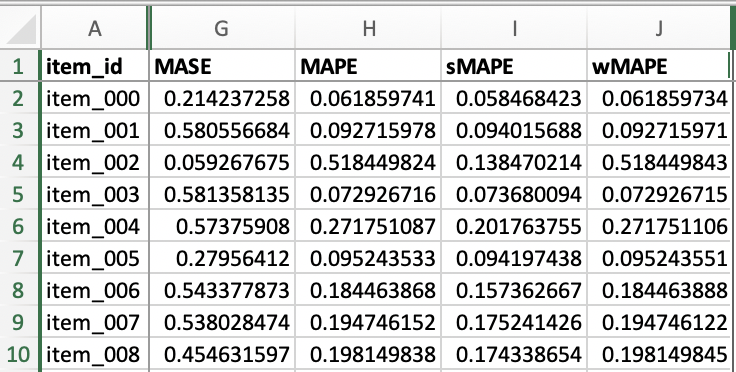Select row 1 header

point(20,66)
